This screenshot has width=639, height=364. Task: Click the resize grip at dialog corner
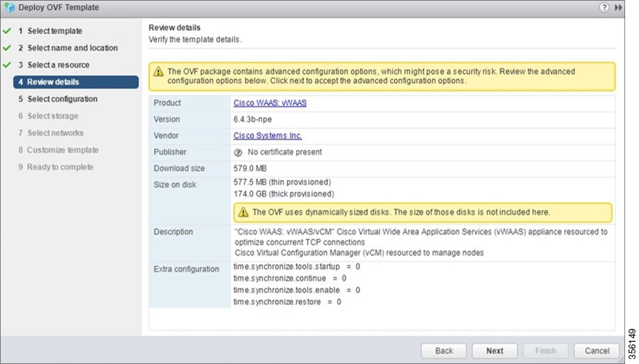621,360
